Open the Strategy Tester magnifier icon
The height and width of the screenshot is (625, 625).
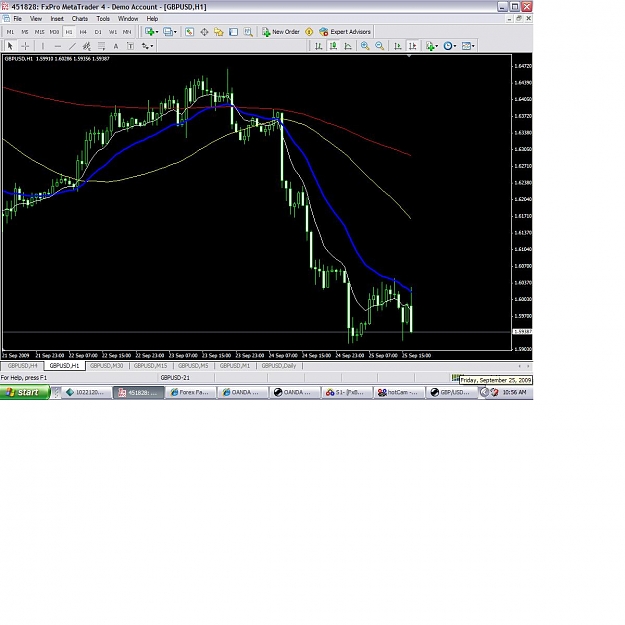click(x=248, y=32)
